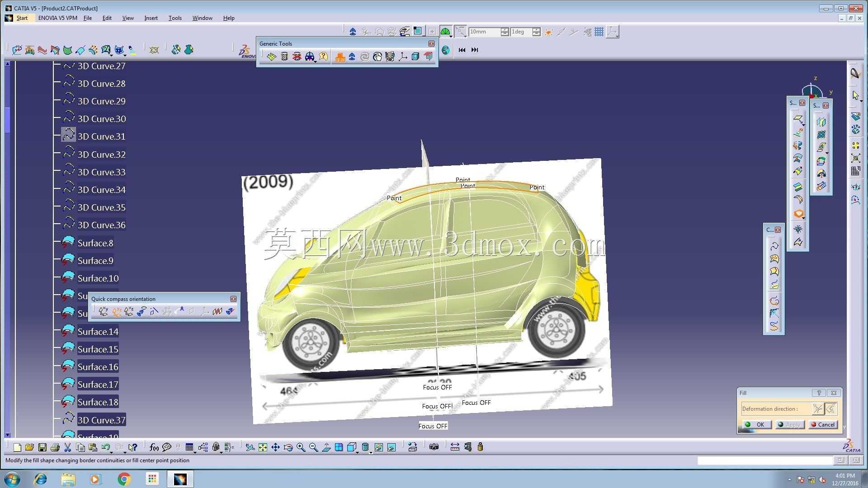
Task: Click Cancel in the Fill dialog
Action: pos(823,425)
